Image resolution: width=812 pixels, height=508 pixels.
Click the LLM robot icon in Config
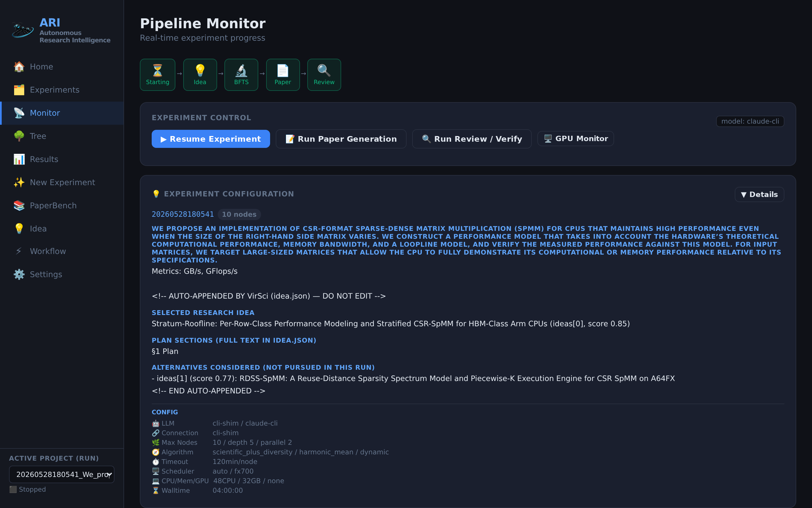pos(155,423)
